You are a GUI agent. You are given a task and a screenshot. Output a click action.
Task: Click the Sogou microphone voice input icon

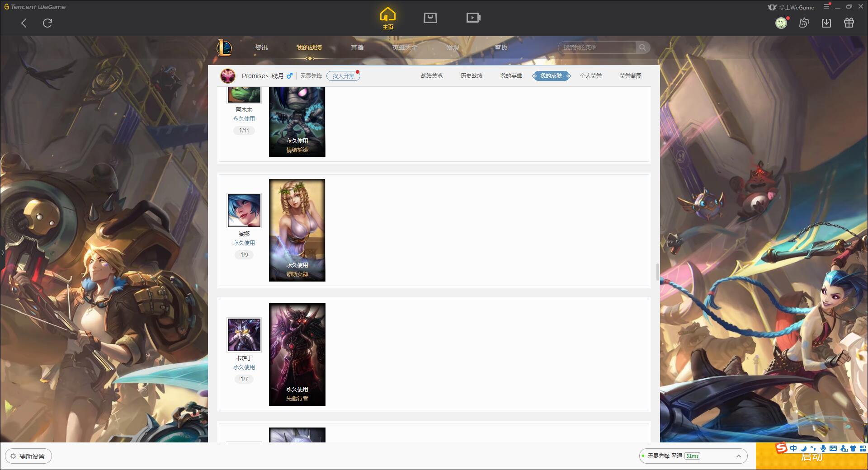tap(823, 448)
